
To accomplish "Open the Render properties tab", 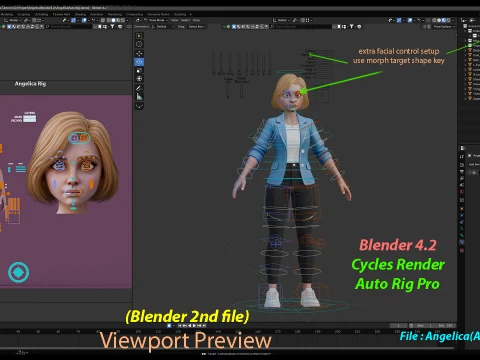I will (462, 165).
